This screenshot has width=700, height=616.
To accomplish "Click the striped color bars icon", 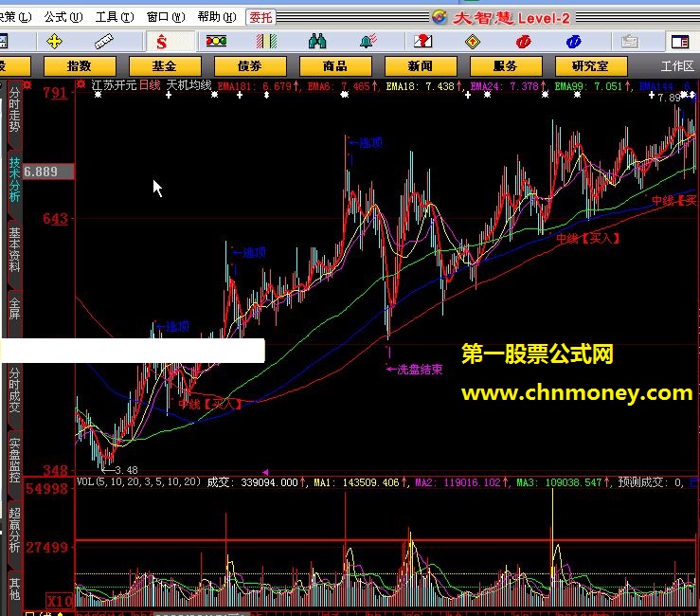I will [266, 42].
